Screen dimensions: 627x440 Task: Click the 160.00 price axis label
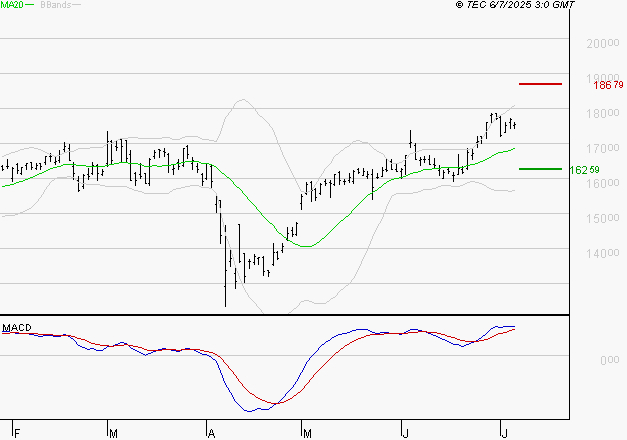tap(603, 184)
